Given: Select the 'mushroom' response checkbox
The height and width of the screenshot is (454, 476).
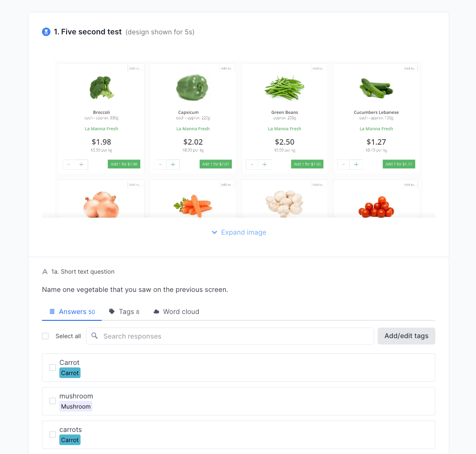Looking at the screenshot, I should click(53, 401).
